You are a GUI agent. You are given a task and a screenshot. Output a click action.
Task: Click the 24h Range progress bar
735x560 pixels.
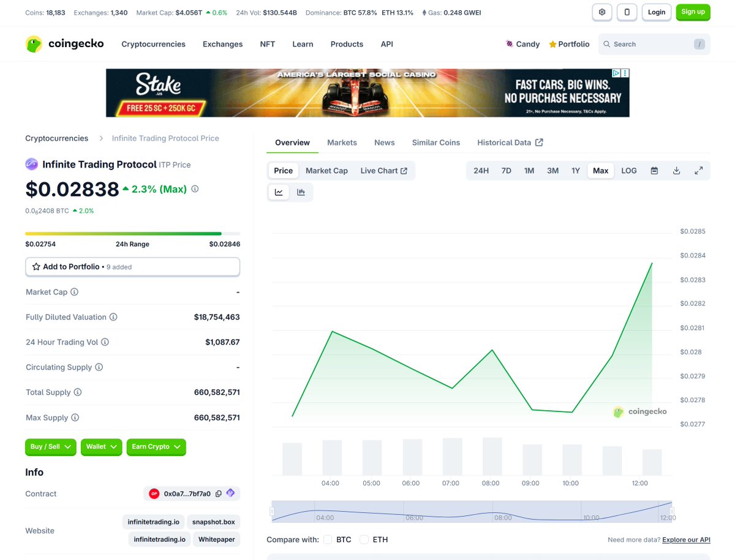pyautogui.click(x=132, y=233)
